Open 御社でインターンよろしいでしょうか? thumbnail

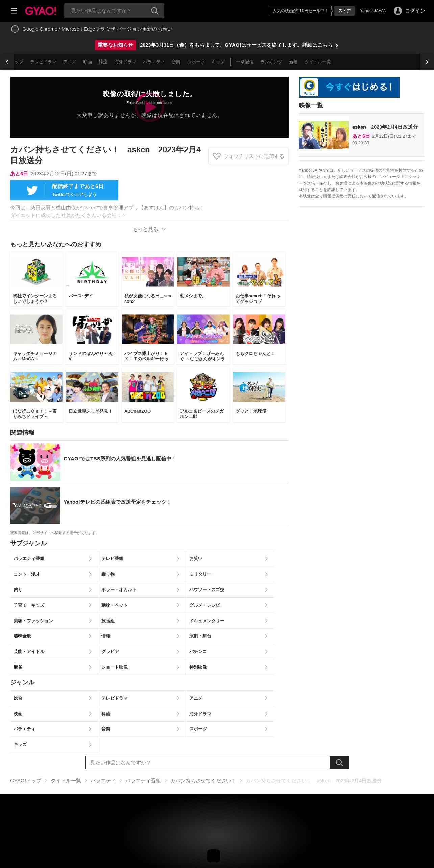(36, 272)
